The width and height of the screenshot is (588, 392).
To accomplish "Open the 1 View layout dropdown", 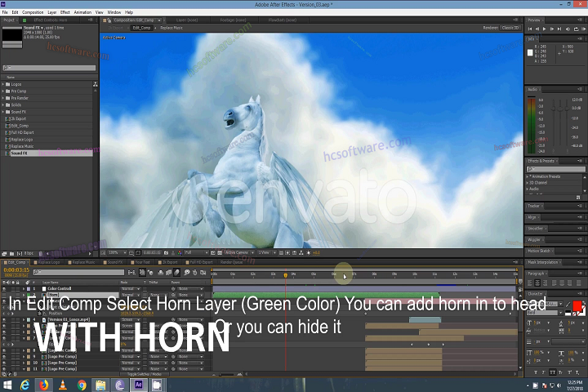I will pos(267,253).
